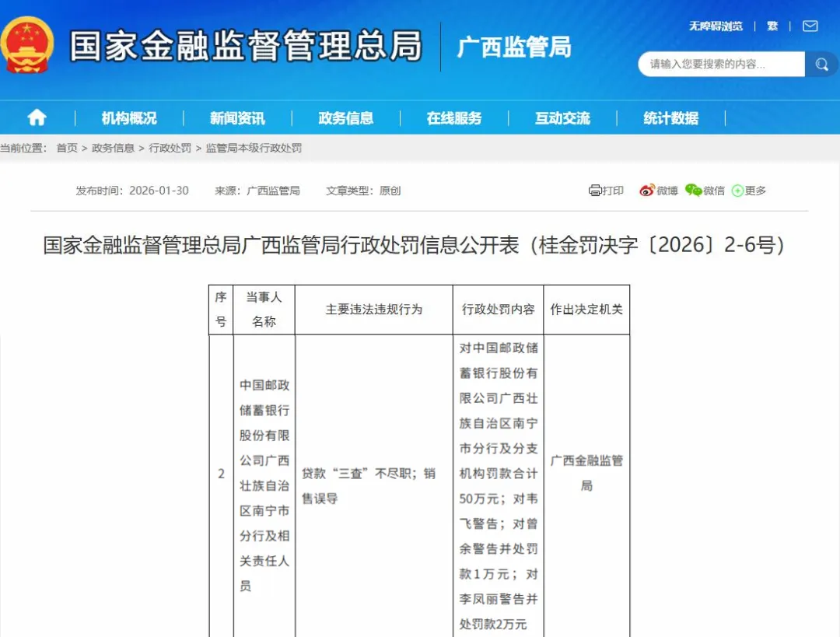
Task: Click the national emblem logo
Action: [x=26, y=46]
